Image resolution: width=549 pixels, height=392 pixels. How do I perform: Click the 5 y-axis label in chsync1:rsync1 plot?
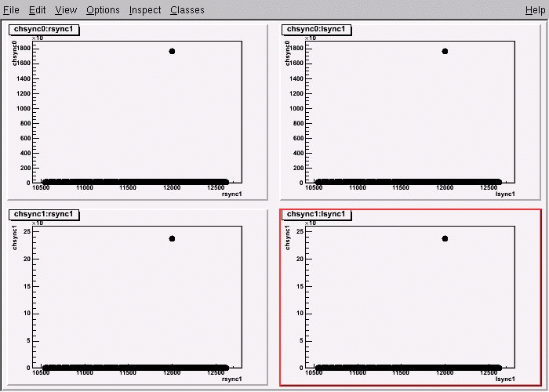pos(28,341)
